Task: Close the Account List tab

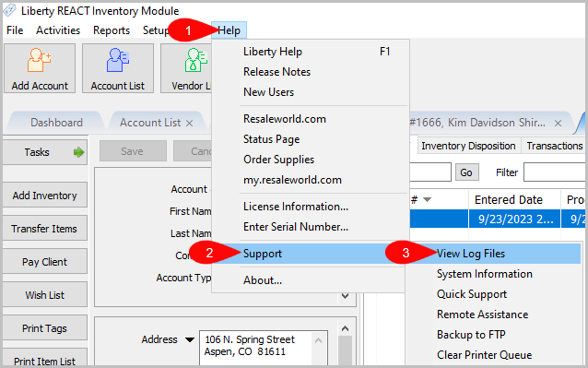Action: [189, 123]
